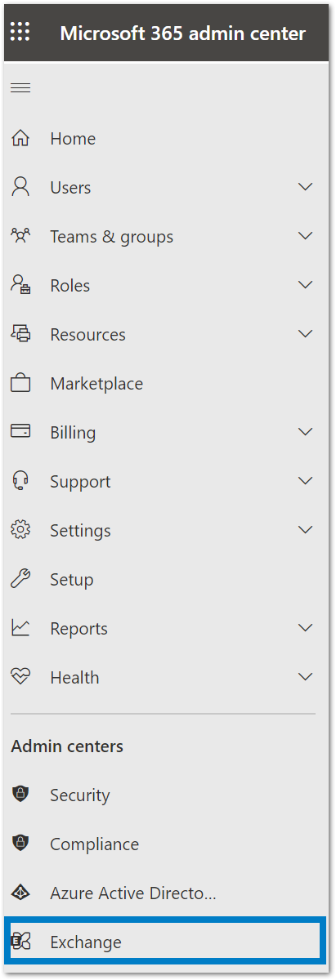Select the Resources label
Screen dimensions: 336x980
click(87, 335)
